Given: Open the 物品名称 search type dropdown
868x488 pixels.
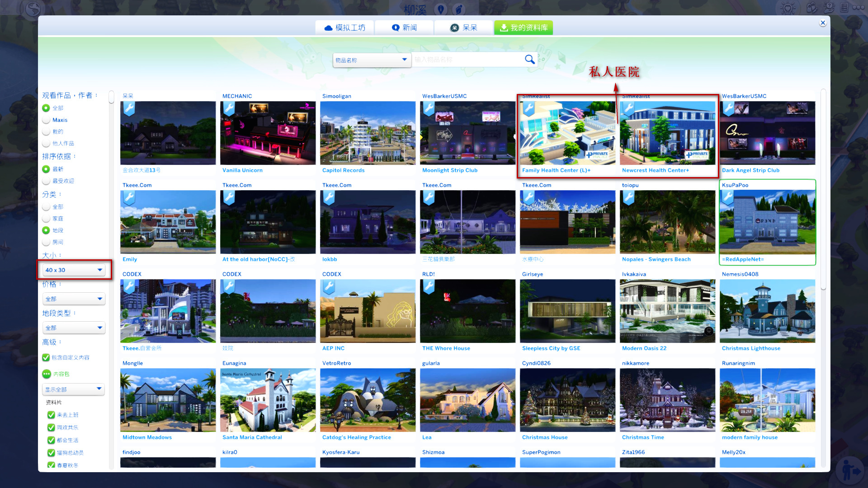Looking at the screenshot, I should click(x=372, y=60).
